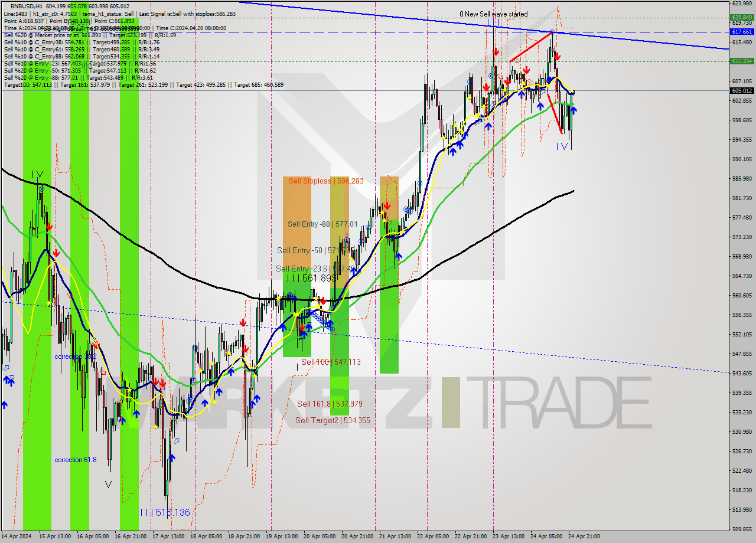Click the green 620.840 price tag
Screen dimensions: 756x543
742,18
